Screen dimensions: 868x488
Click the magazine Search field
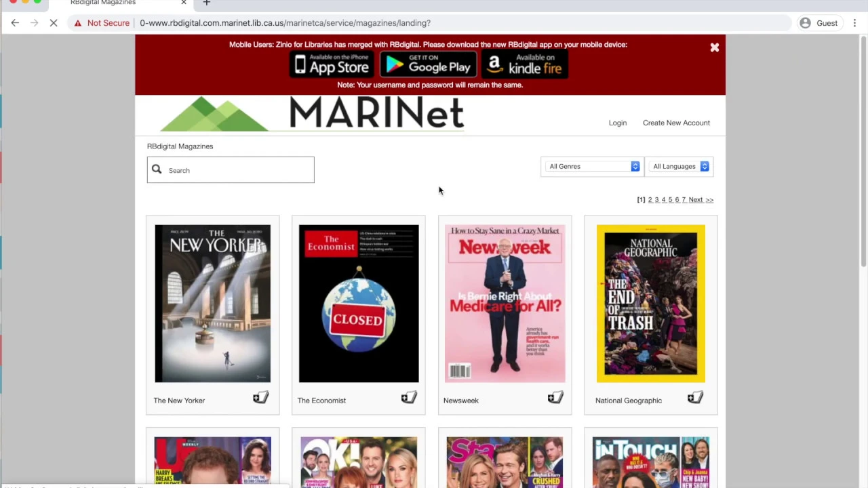pyautogui.click(x=231, y=170)
